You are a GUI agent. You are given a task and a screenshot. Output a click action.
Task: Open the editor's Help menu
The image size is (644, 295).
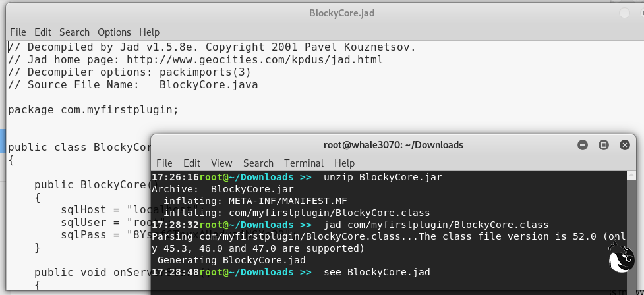[x=149, y=32]
